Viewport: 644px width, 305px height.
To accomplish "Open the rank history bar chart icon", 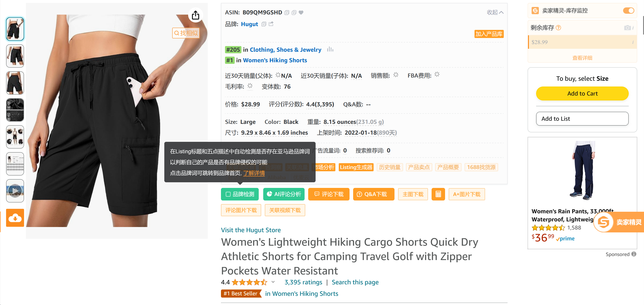I will [x=330, y=49].
